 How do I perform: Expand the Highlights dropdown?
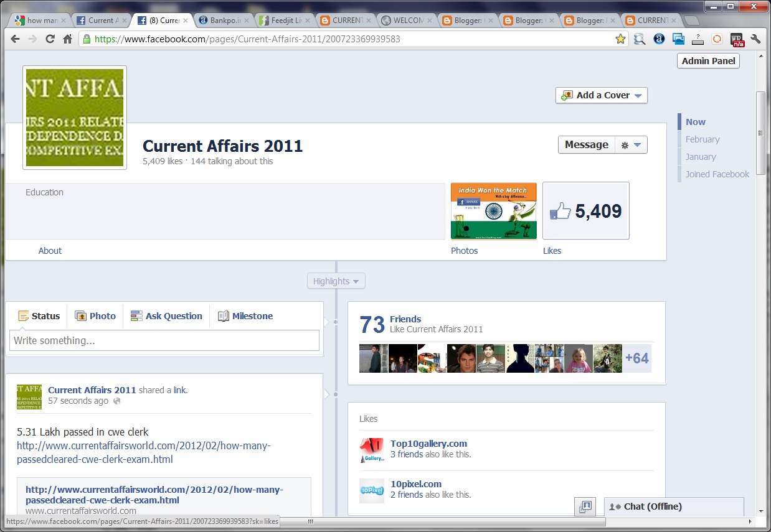pos(336,281)
